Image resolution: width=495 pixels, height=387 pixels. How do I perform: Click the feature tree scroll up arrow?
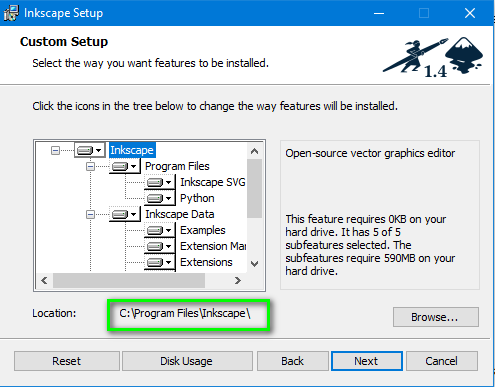[x=255, y=151]
